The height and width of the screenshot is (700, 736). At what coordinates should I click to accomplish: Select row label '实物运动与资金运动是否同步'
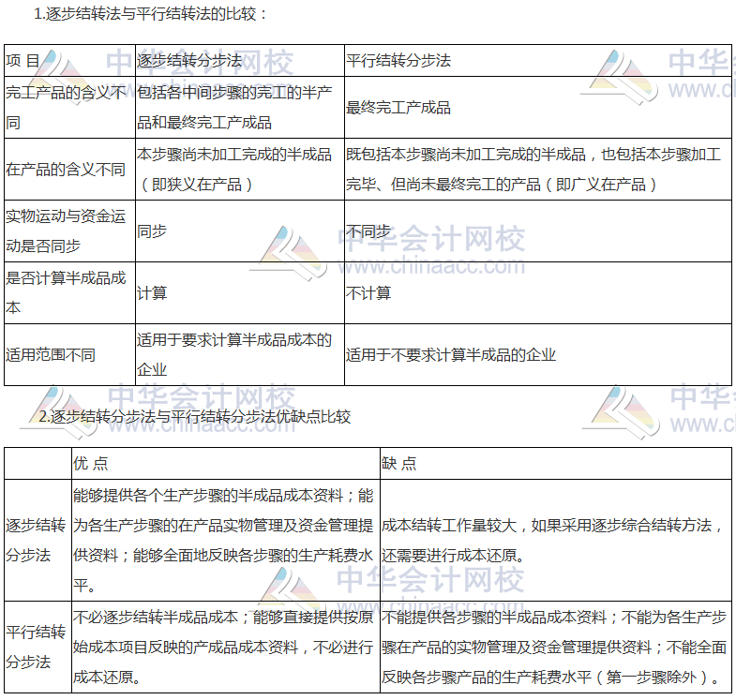(70, 231)
